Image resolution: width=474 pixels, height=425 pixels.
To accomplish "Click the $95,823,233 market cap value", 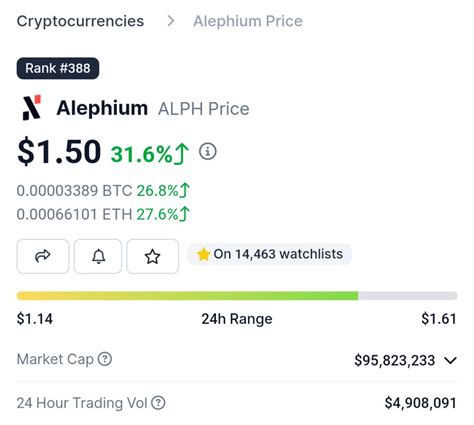I will click(x=395, y=360).
